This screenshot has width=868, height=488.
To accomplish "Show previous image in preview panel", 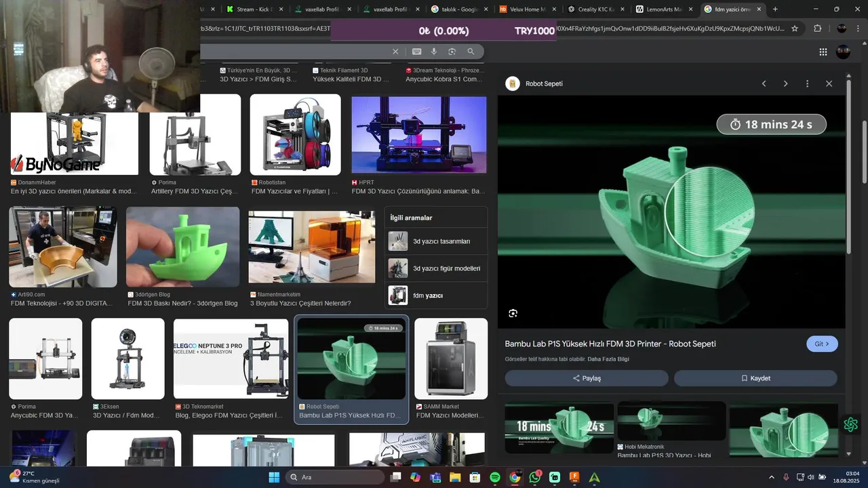I will 764,83.
